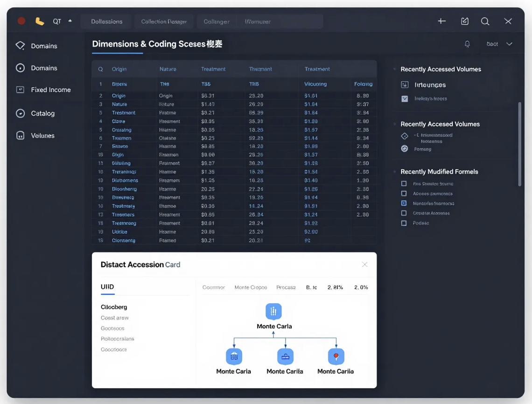Tick the Podase checkbox
Screen dimensions: 532x404
[x=404, y=223]
